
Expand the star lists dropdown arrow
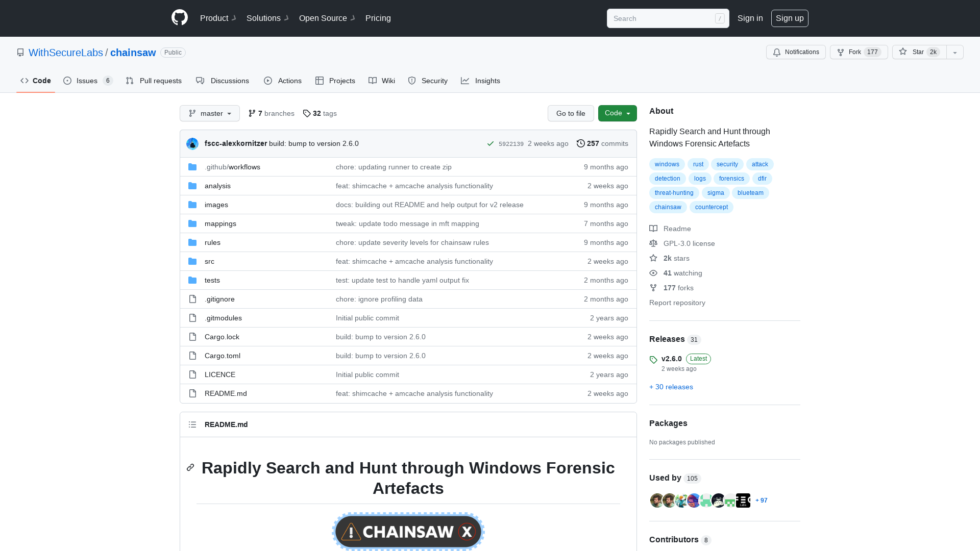[955, 52]
